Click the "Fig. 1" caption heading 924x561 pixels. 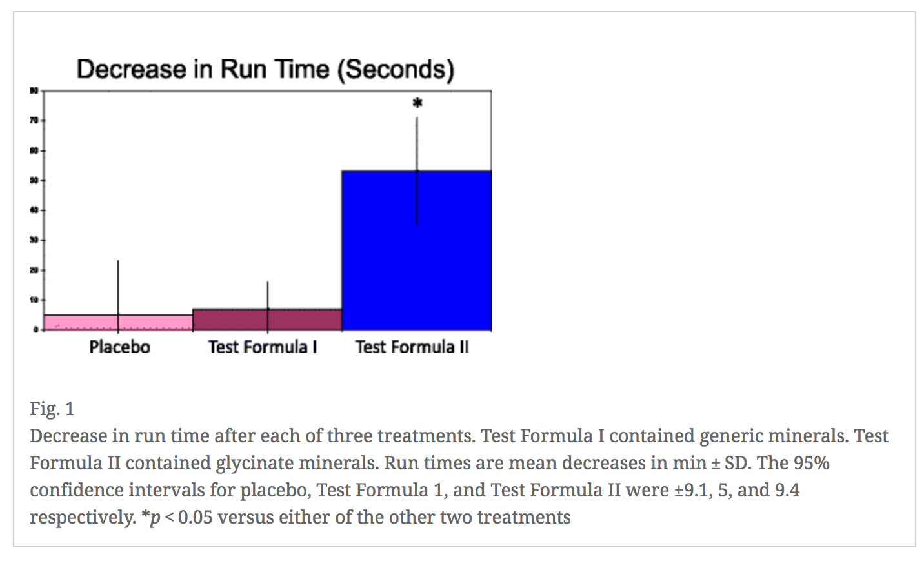(52, 409)
